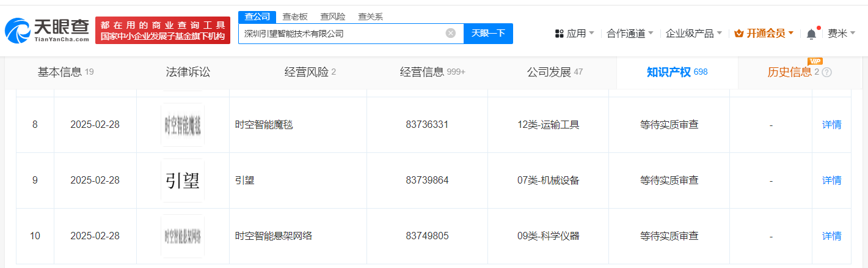Select the 公司发展 tab
Image resolution: width=868 pixels, height=268 pixels.
tap(555, 72)
